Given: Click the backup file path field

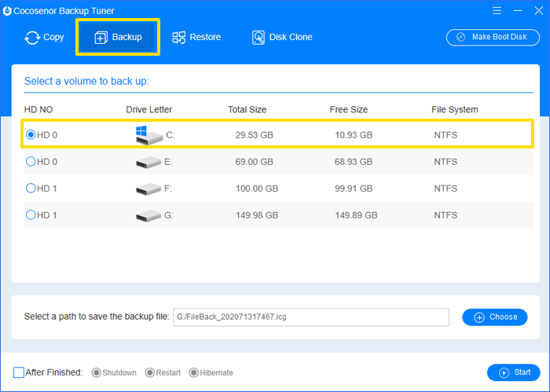Looking at the screenshot, I should coord(311,317).
